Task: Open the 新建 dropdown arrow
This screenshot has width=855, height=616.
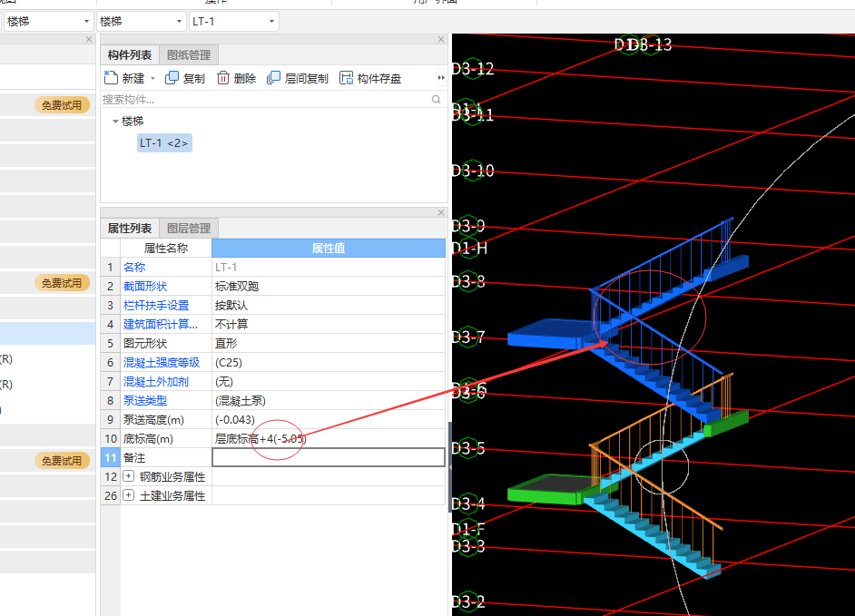Action: [x=152, y=79]
